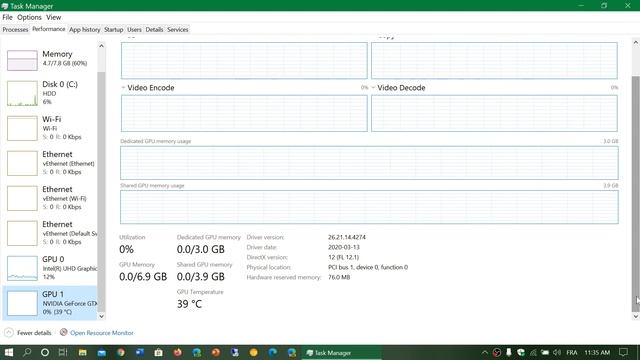Open Task View on taskbar
Viewport: 640px width, 360px height.
coord(63,352)
